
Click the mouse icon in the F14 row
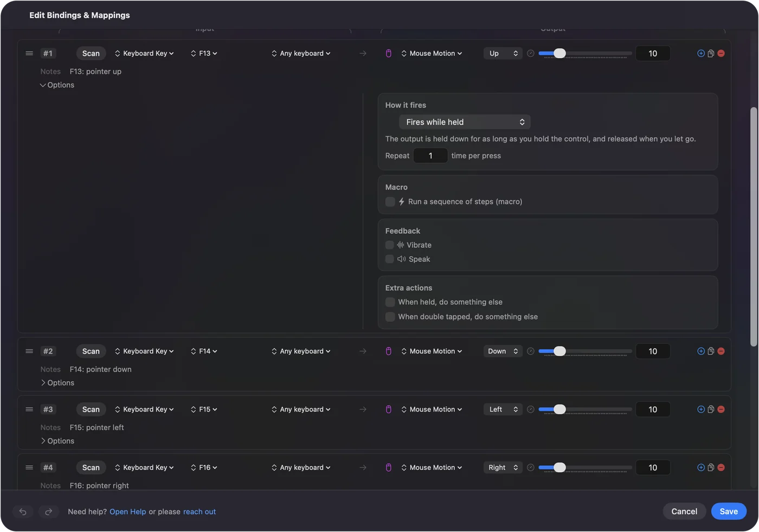388,351
